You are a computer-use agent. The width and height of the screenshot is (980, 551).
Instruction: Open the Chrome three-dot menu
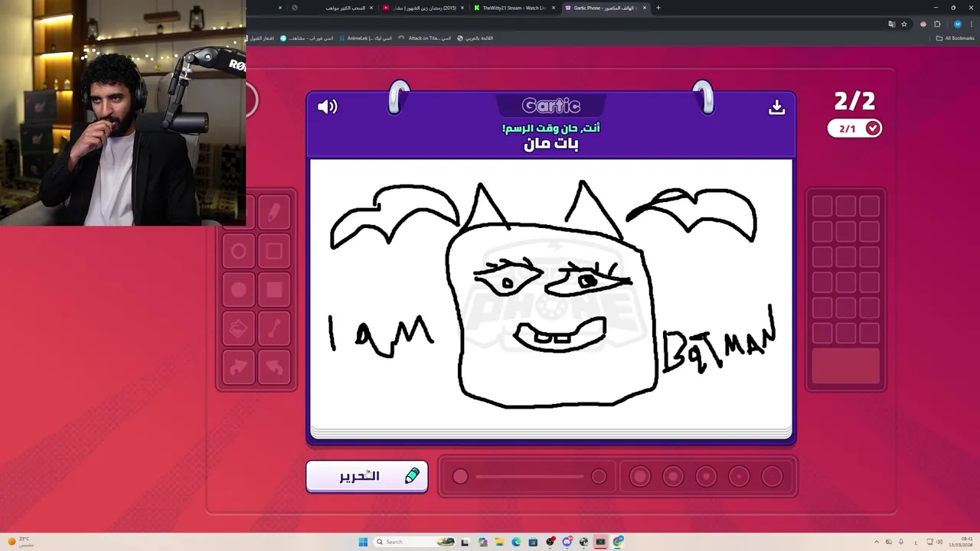click(972, 24)
